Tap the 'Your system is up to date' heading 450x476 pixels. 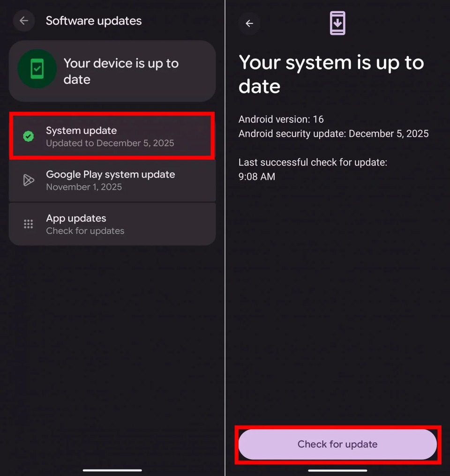[x=331, y=74]
